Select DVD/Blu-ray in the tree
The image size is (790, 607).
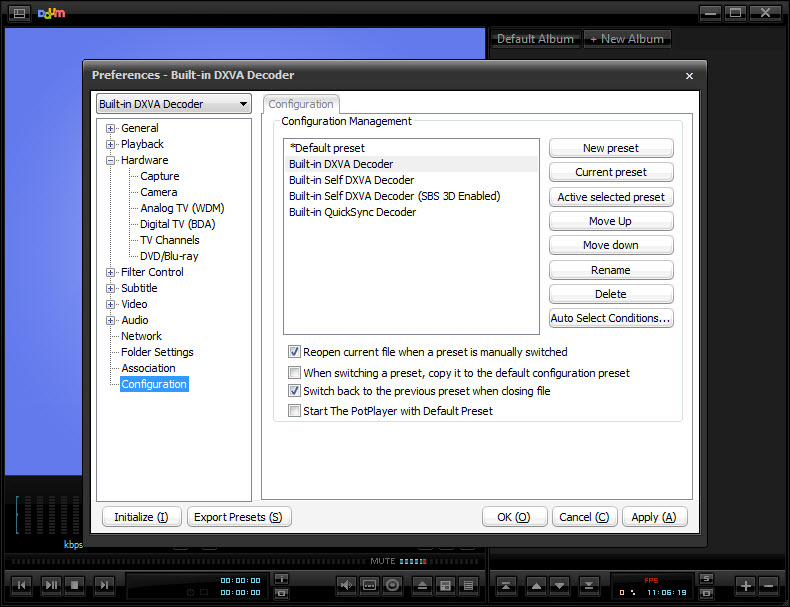pos(169,256)
